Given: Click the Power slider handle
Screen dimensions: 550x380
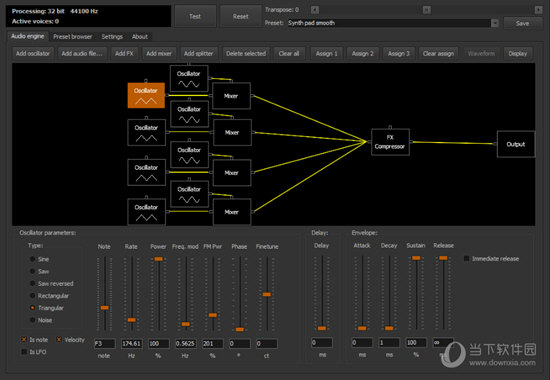Looking at the screenshot, I should (159, 259).
